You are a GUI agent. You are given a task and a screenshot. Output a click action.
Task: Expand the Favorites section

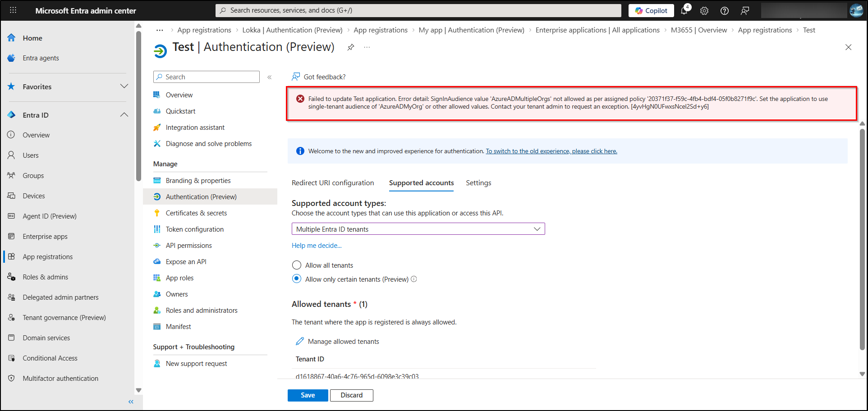coord(124,87)
